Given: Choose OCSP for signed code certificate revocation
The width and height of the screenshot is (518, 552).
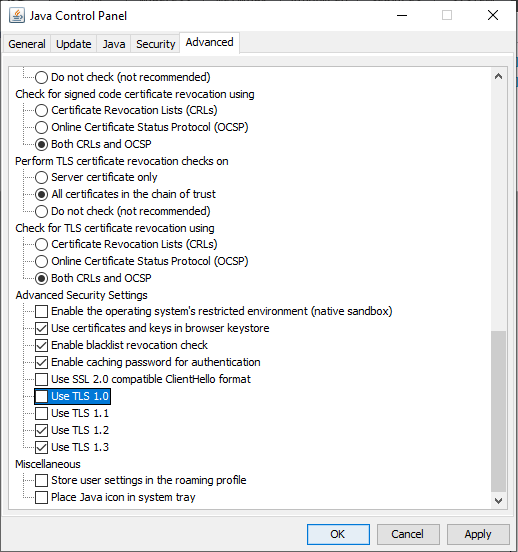Looking at the screenshot, I should click(x=41, y=127).
